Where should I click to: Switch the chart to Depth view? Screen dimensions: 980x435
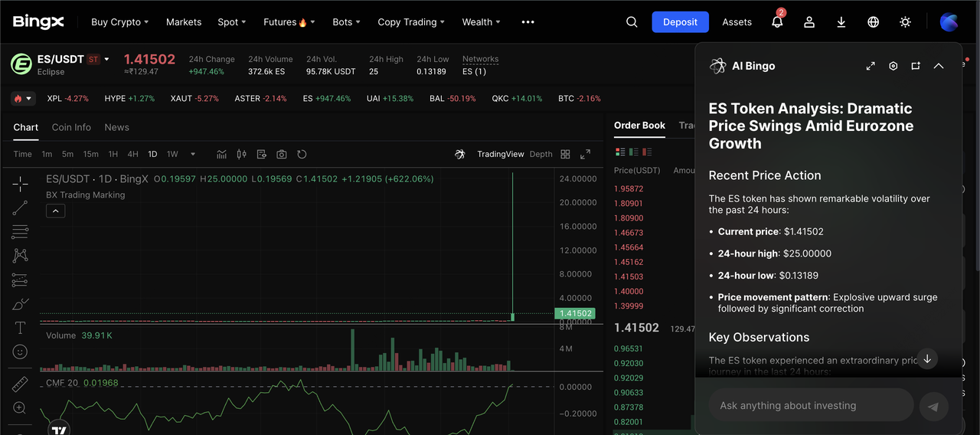click(541, 154)
